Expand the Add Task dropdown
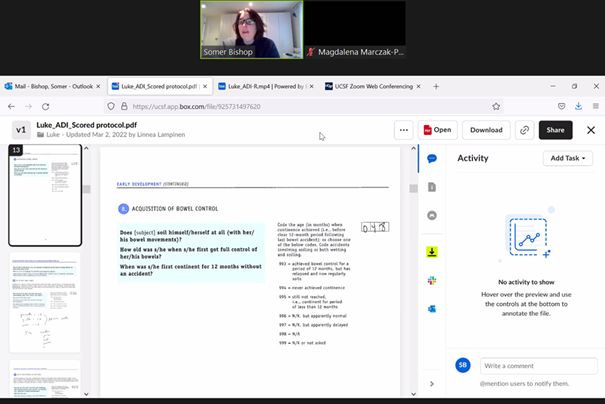The image size is (605, 404). click(x=568, y=158)
